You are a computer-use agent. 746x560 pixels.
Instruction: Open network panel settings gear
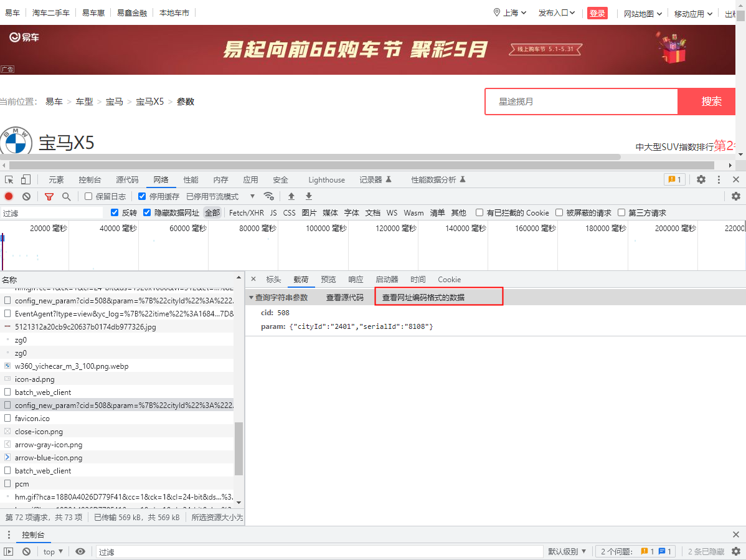coord(736,196)
